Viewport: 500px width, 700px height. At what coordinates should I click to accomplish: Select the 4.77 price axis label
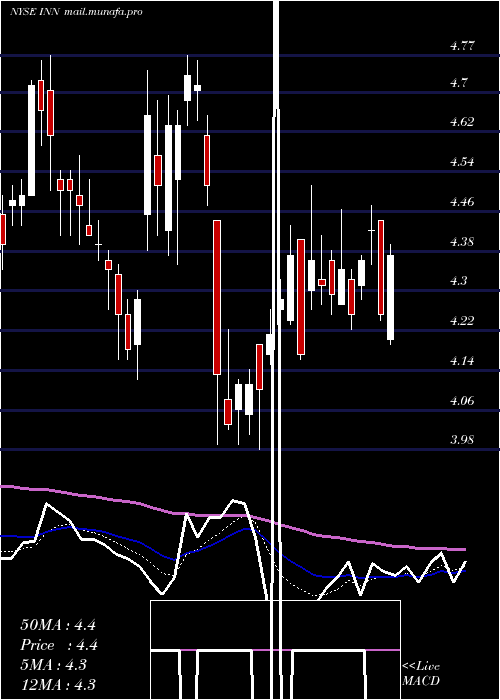tap(462, 46)
